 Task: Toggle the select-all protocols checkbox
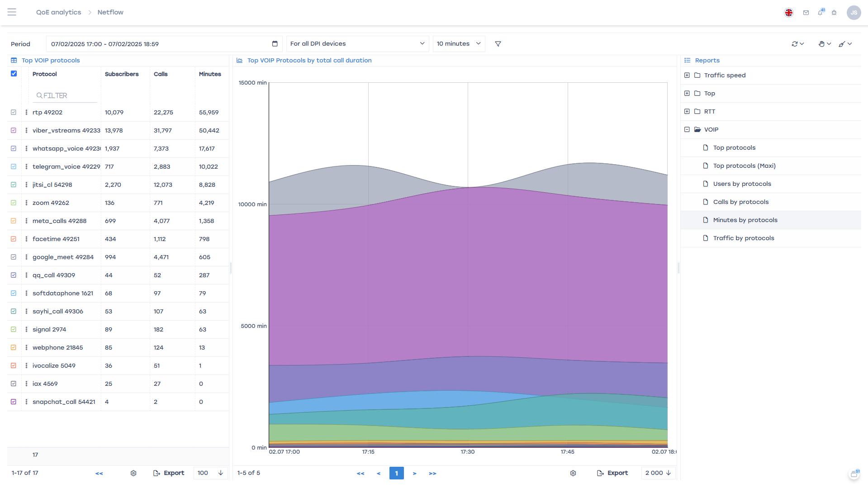tap(14, 74)
